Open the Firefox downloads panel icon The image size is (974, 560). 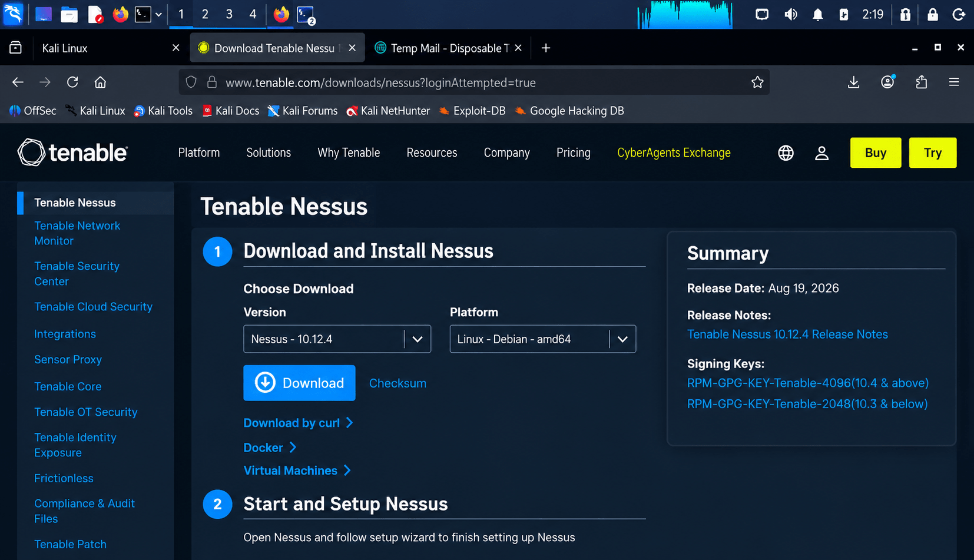click(x=853, y=82)
